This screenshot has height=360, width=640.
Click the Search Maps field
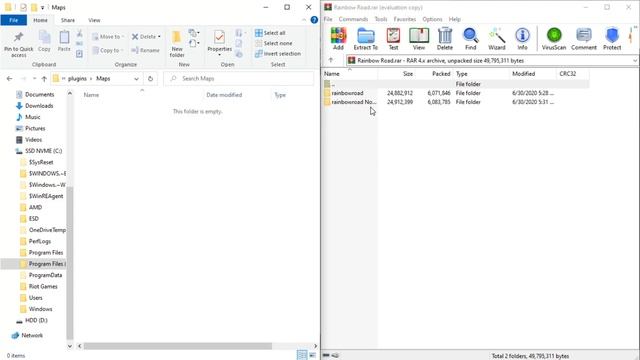tap(238, 78)
